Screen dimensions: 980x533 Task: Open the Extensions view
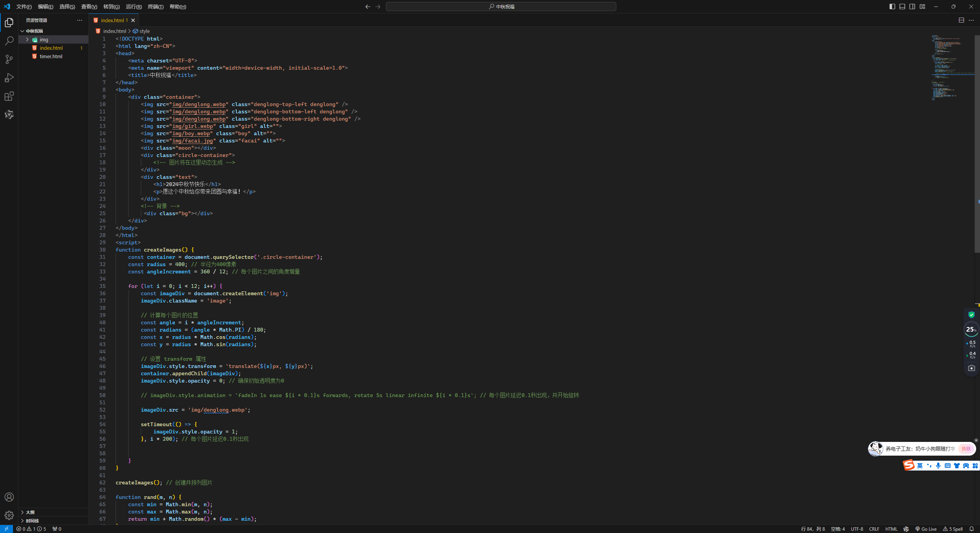coord(9,96)
